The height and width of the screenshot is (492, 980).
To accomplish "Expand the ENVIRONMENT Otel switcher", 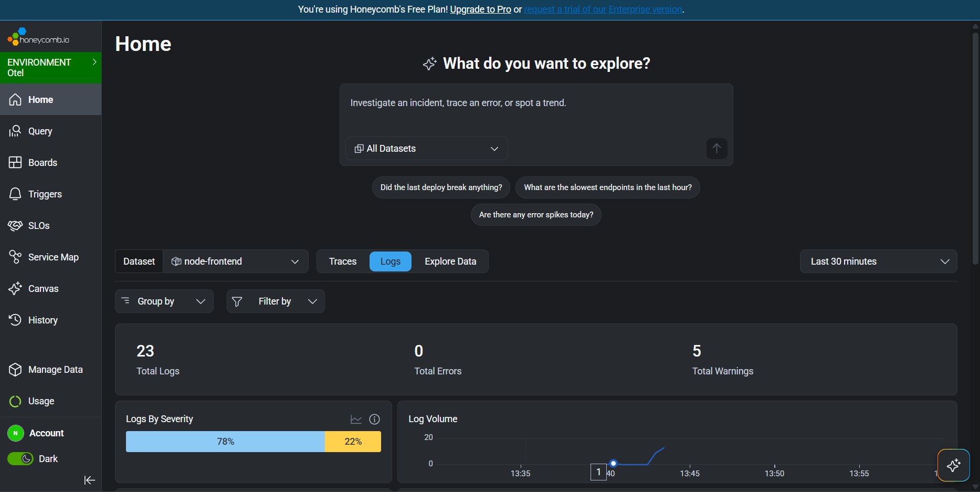I will [x=50, y=67].
